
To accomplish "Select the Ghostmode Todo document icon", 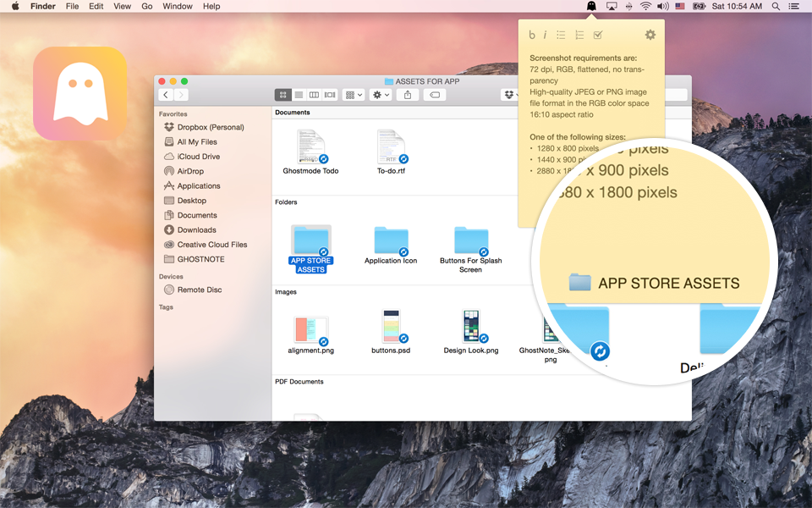I will (x=310, y=146).
